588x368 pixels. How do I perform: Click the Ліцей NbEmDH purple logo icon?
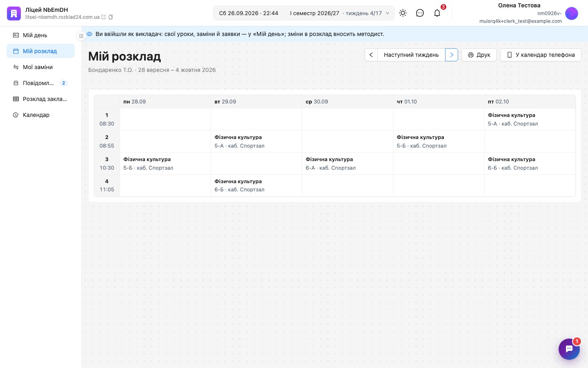(14, 13)
